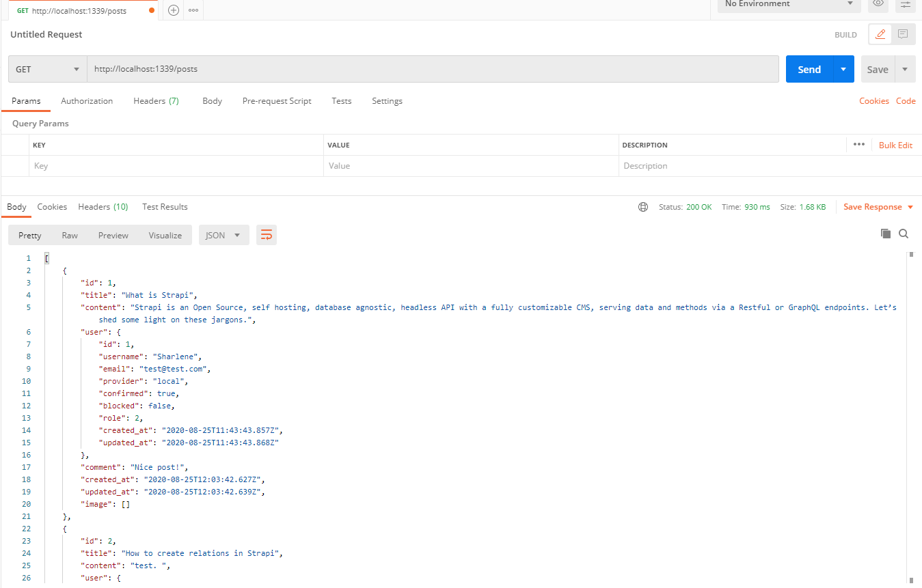This screenshot has height=588, width=922.
Task: Open environment quick look eye icon
Action: pyautogui.click(x=878, y=4)
